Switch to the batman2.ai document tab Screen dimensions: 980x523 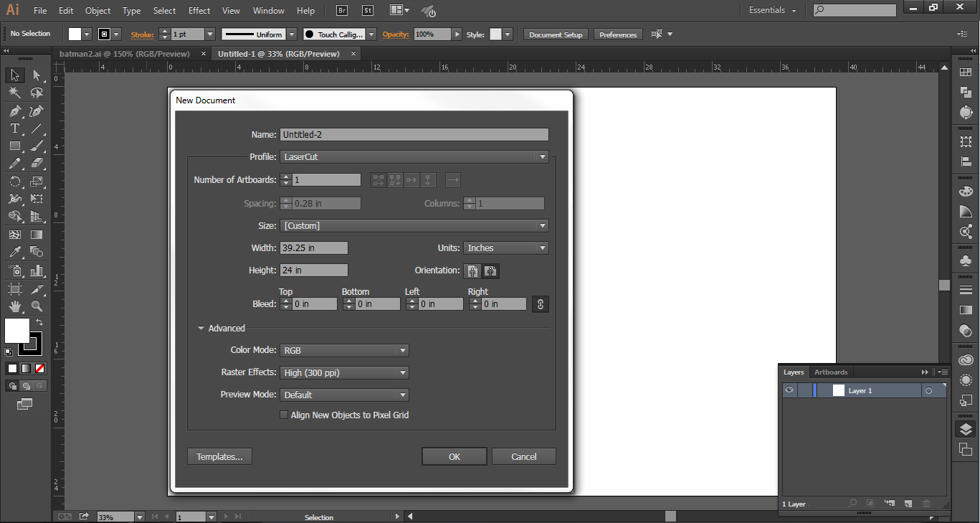tap(125, 53)
